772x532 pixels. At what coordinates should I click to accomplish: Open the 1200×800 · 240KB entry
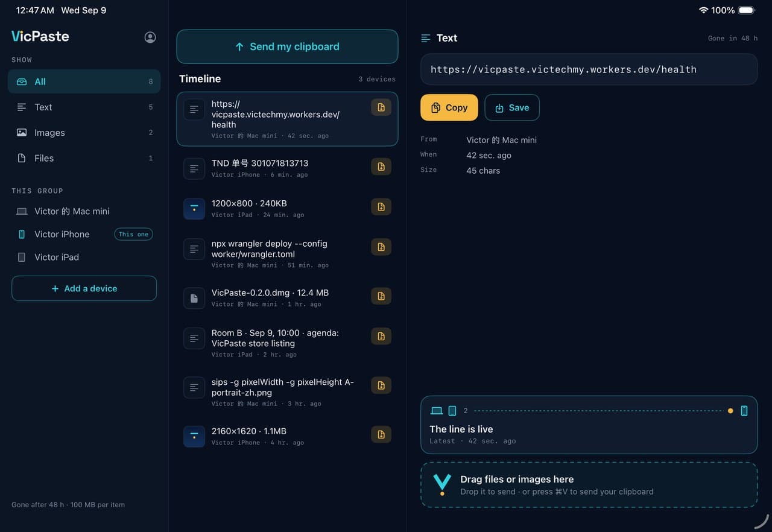point(288,208)
